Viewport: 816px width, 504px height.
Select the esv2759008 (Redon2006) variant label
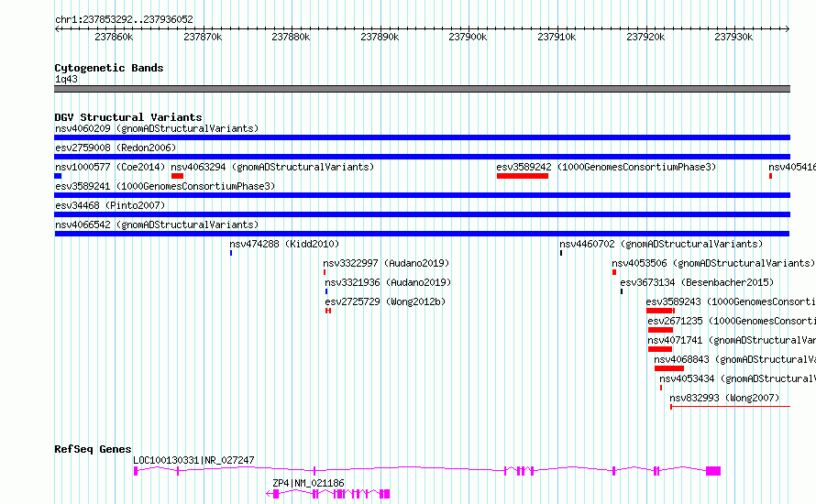pos(116,148)
